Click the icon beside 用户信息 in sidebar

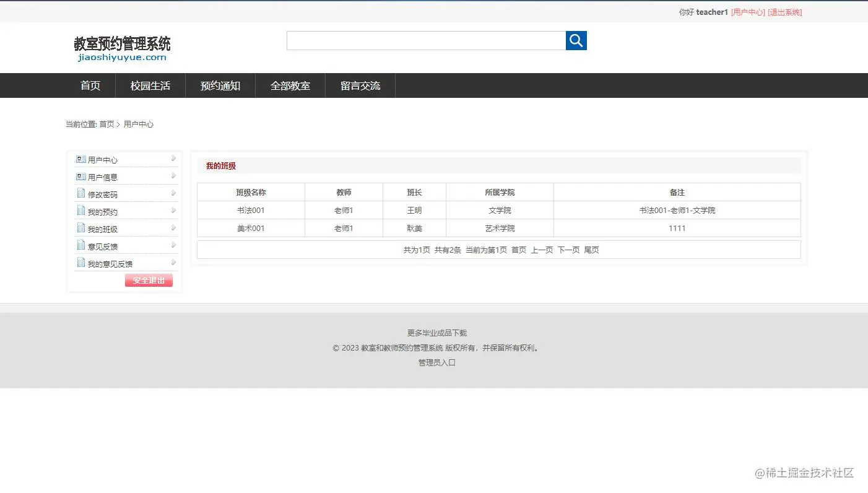pos(80,177)
